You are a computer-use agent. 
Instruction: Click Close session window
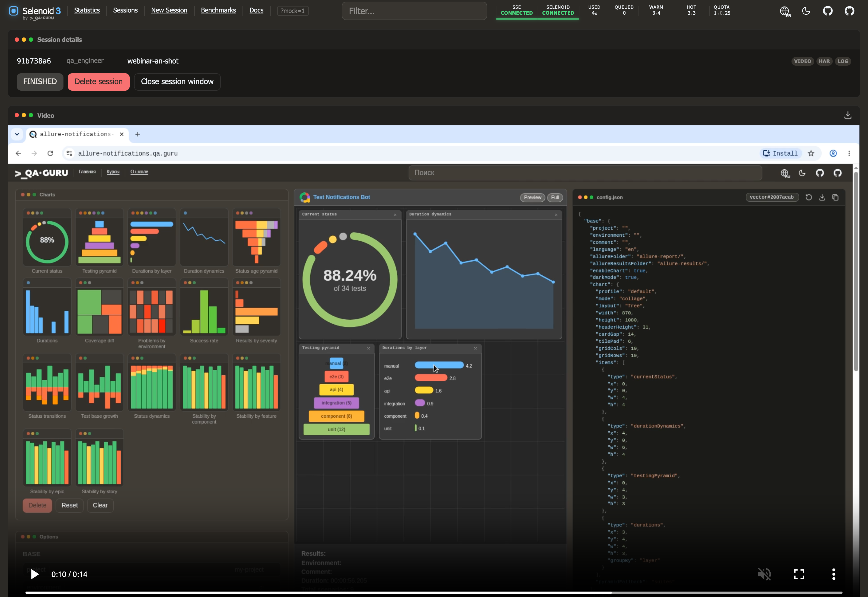pyautogui.click(x=177, y=82)
